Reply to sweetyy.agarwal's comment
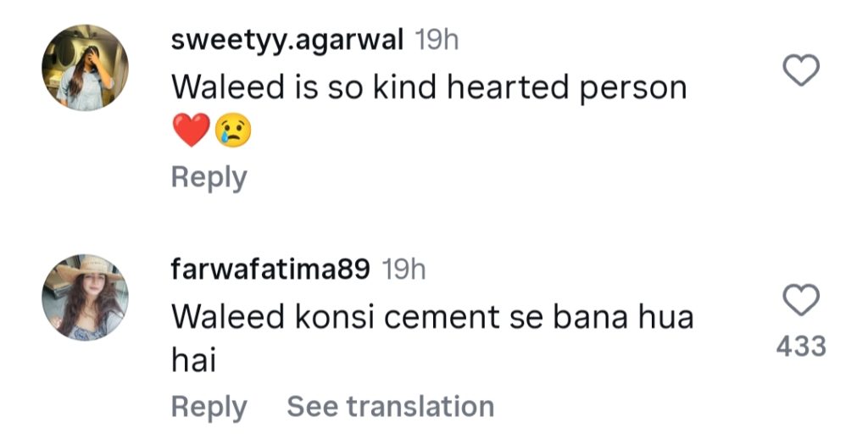 [x=209, y=178]
